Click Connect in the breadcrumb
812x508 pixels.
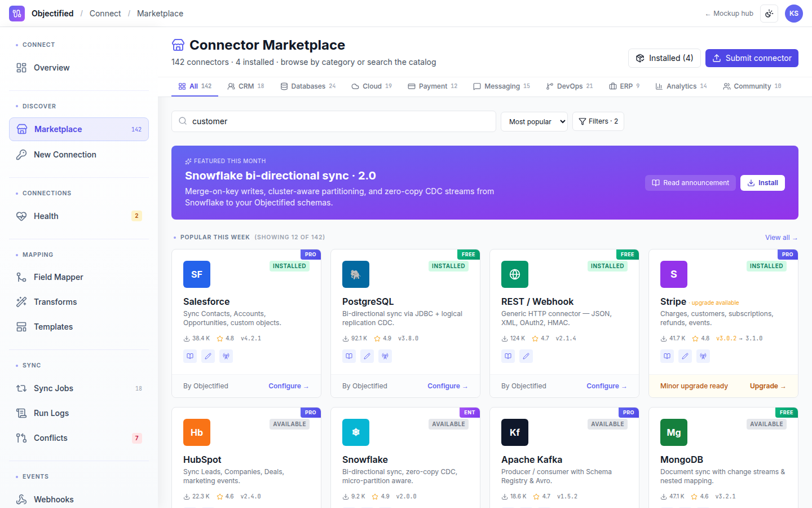tap(105, 14)
